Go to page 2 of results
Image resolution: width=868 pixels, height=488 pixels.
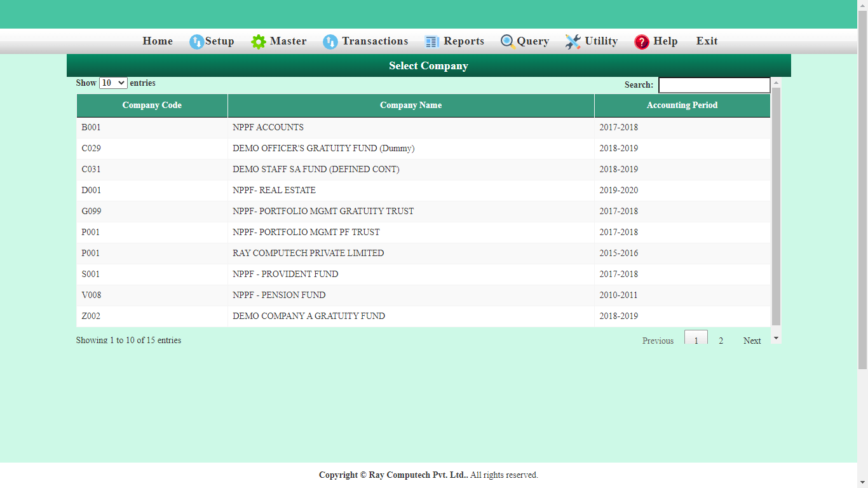(721, 341)
